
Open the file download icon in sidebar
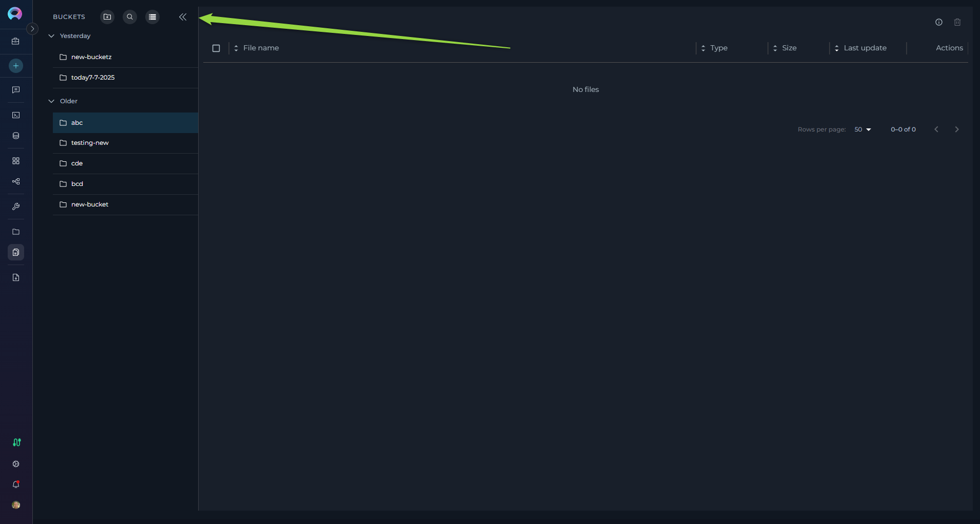point(16,277)
